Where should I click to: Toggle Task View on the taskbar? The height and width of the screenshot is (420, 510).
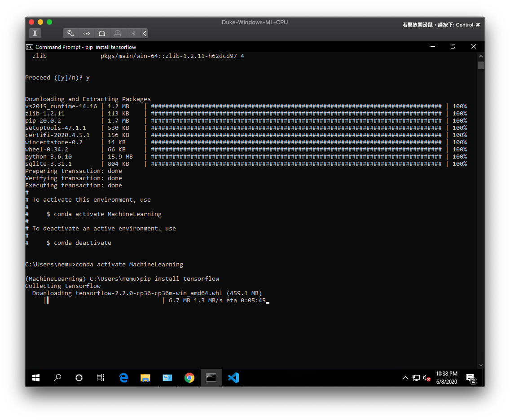pos(100,378)
